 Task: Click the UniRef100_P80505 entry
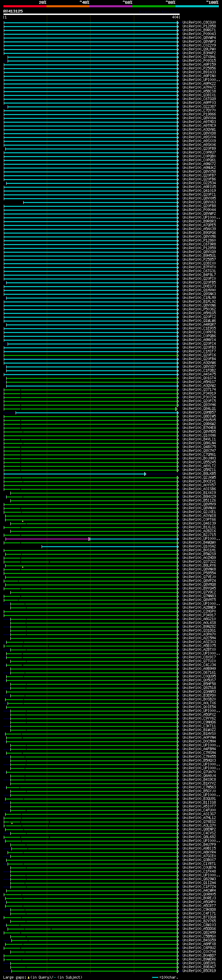pyautogui.click(x=199, y=420)
